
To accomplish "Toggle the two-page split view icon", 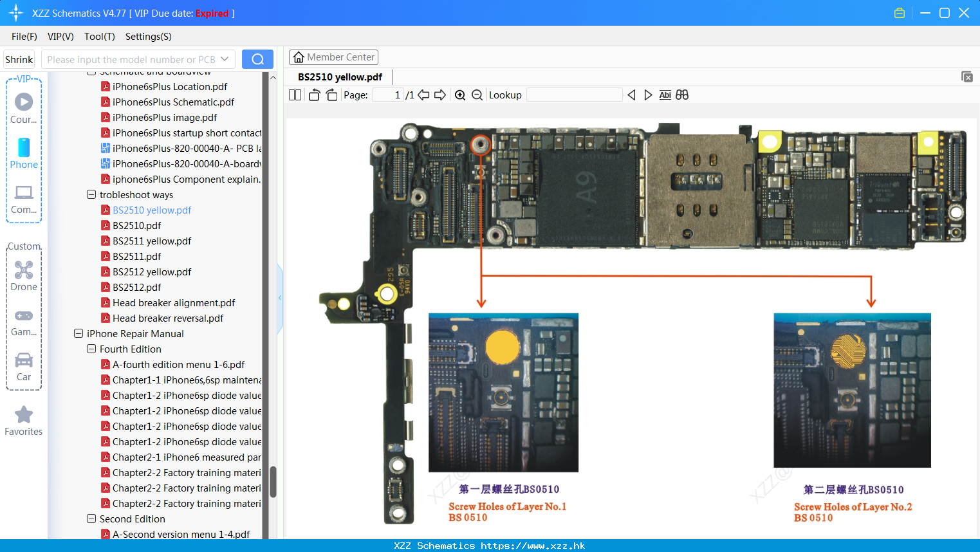I will click(295, 95).
